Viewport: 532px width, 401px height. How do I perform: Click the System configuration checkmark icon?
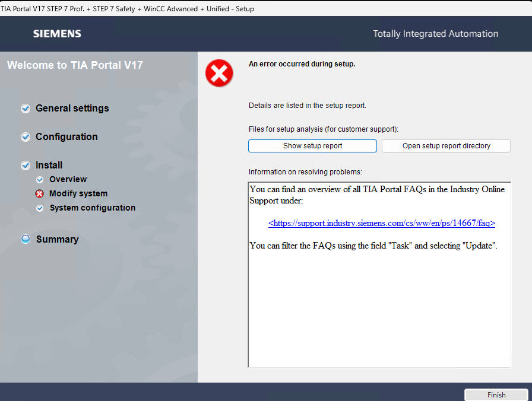coord(40,208)
